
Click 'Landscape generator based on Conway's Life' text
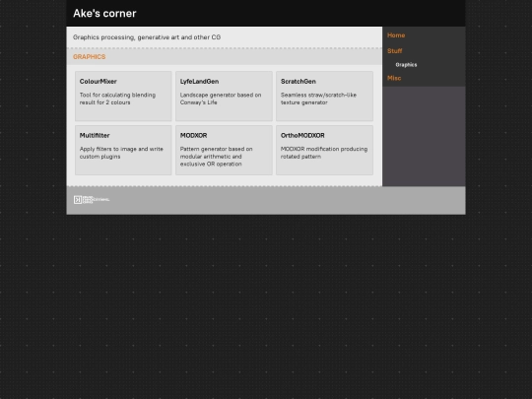click(x=221, y=99)
